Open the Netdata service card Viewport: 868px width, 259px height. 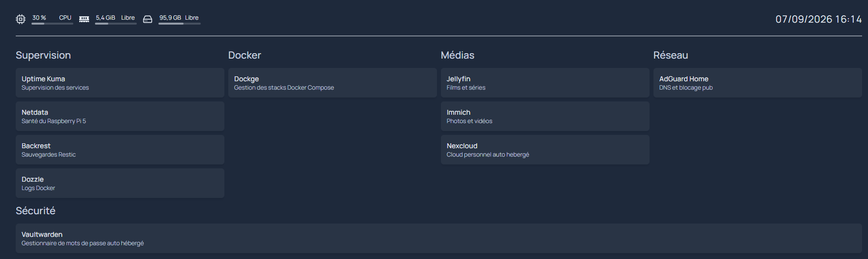pyautogui.click(x=120, y=116)
